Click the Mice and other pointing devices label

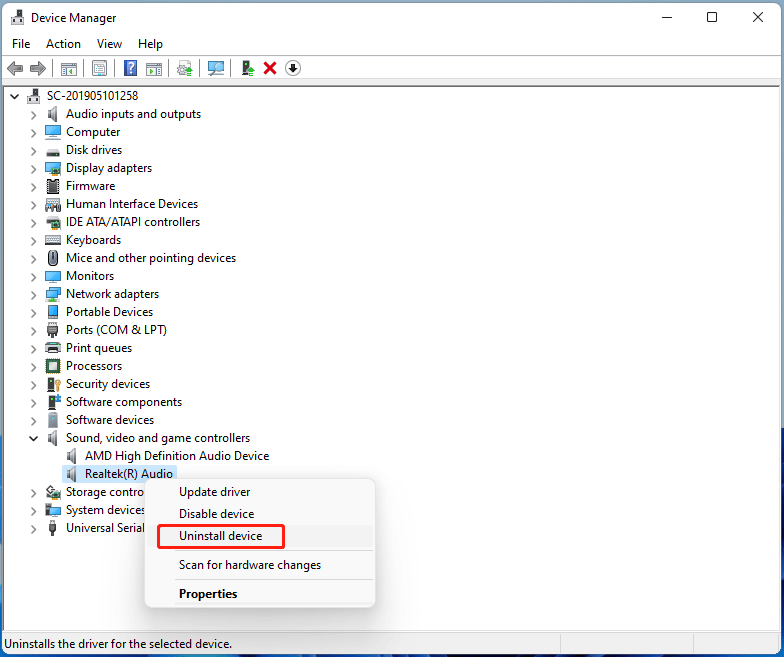click(151, 258)
